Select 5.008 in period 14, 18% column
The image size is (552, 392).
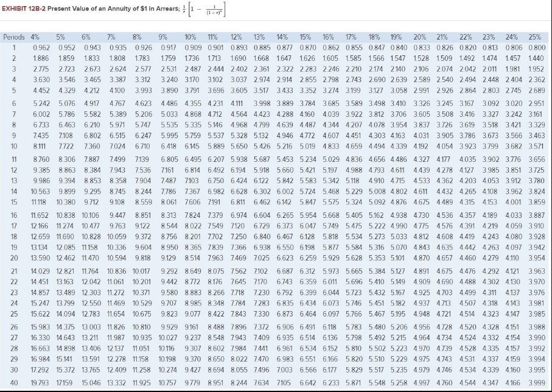[377, 192]
